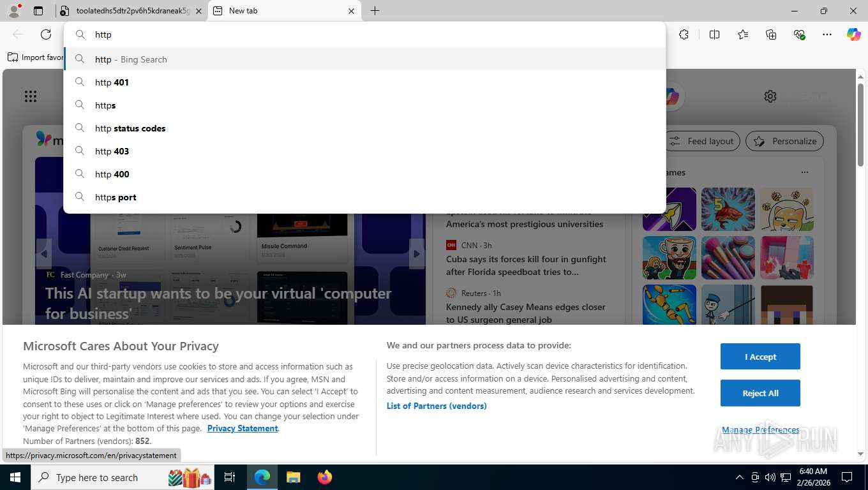Open Task View on the taskbar
The image size is (868, 490).
(230, 477)
